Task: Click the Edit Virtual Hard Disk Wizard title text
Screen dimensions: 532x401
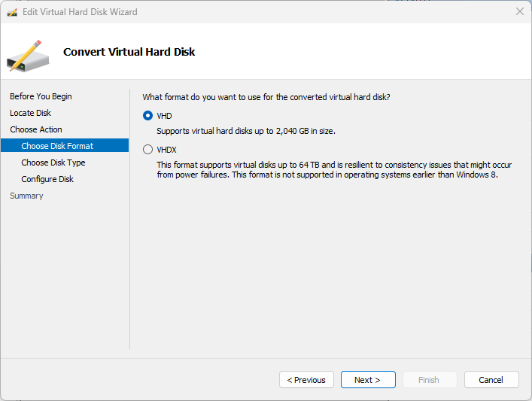Action: coord(80,12)
